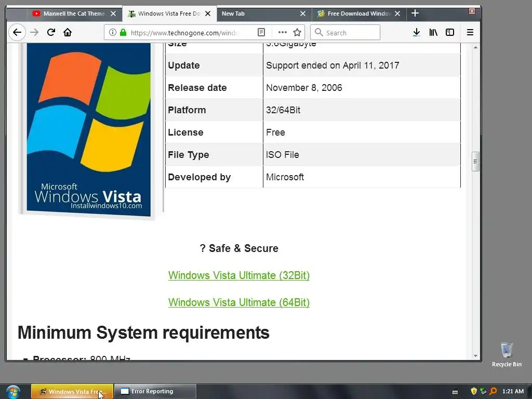Screen dimensions: 532x399
Task: Close the Maxwell the Cat Theme tab
Action: point(113,14)
